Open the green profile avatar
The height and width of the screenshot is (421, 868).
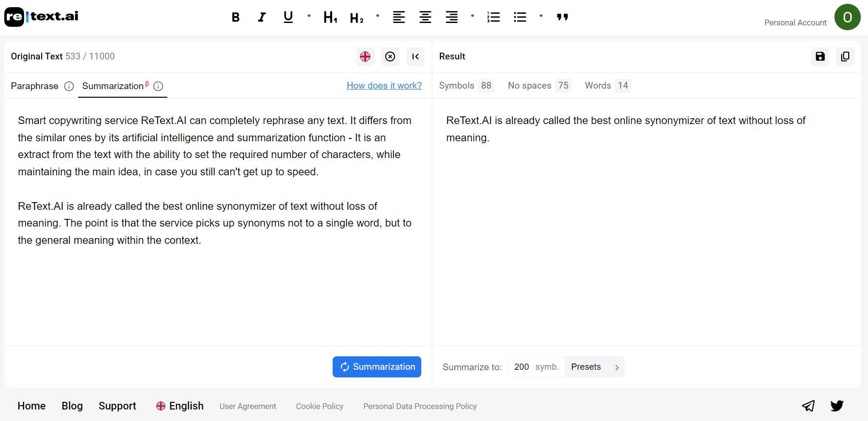click(x=847, y=17)
